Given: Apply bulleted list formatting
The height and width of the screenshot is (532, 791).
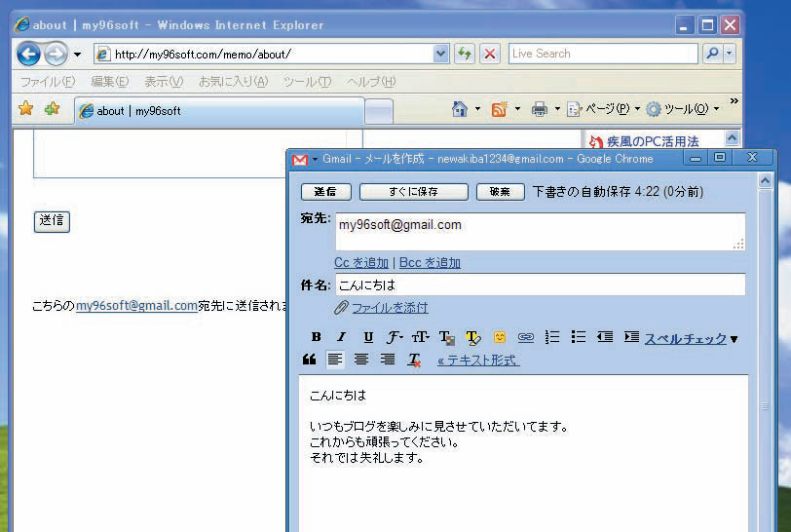Looking at the screenshot, I should pyautogui.click(x=579, y=337).
